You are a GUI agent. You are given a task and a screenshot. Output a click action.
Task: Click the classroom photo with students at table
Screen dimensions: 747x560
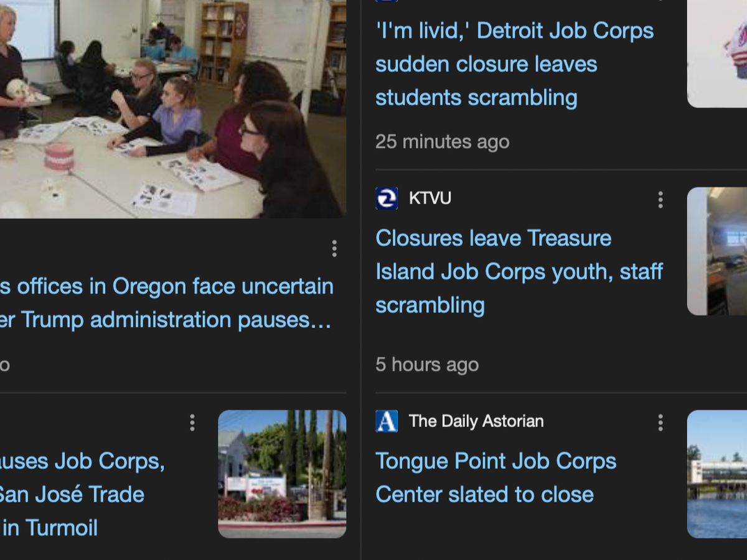coord(172,109)
